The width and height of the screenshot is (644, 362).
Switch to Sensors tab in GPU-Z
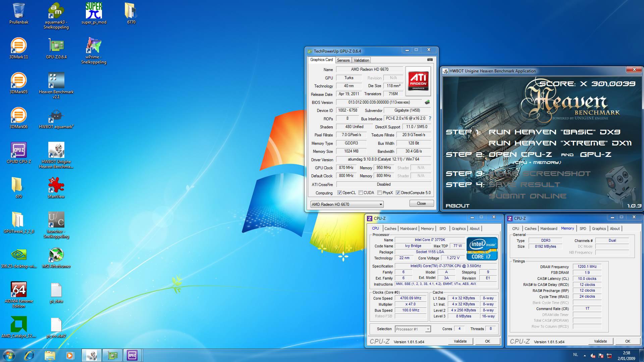click(343, 60)
